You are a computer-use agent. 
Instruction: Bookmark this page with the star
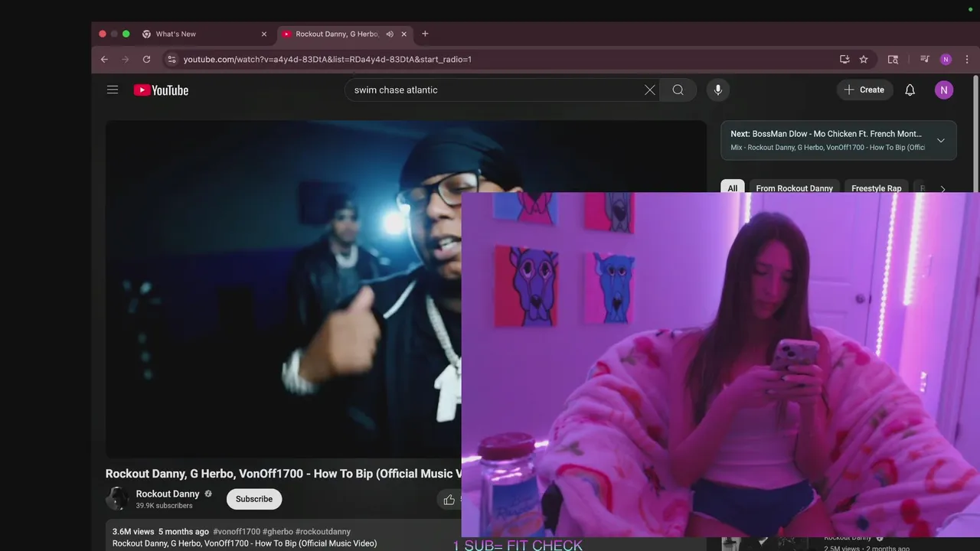coord(864,59)
